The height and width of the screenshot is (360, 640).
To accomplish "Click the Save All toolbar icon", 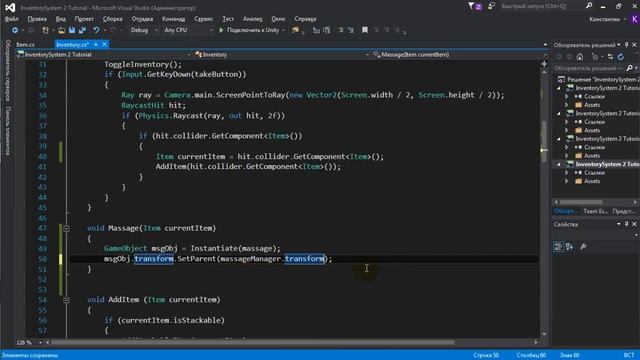I will (x=82, y=30).
